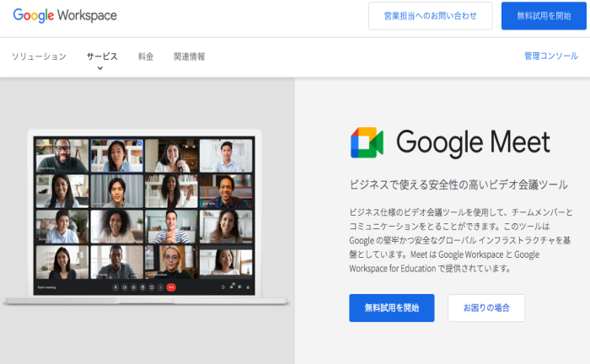Click the 営業担当へのお問い合わせ button
The height and width of the screenshot is (364, 590).
click(431, 16)
